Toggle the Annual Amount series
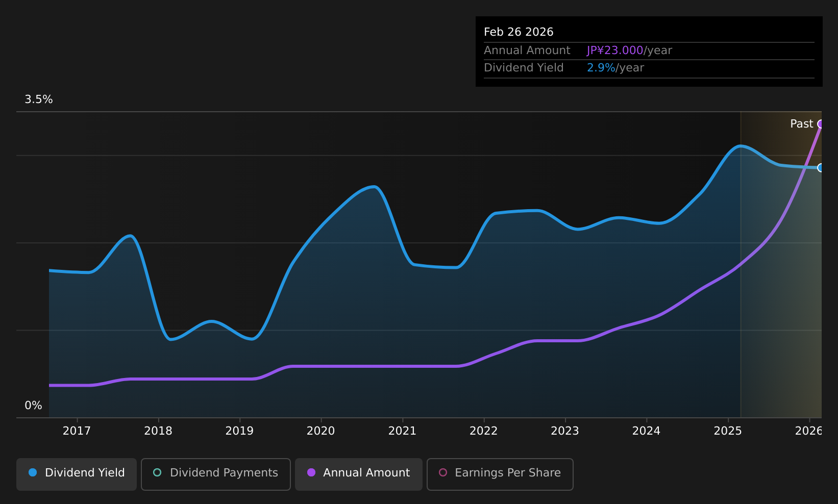The height and width of the screenshot is (504, 838). click(359, 474)
